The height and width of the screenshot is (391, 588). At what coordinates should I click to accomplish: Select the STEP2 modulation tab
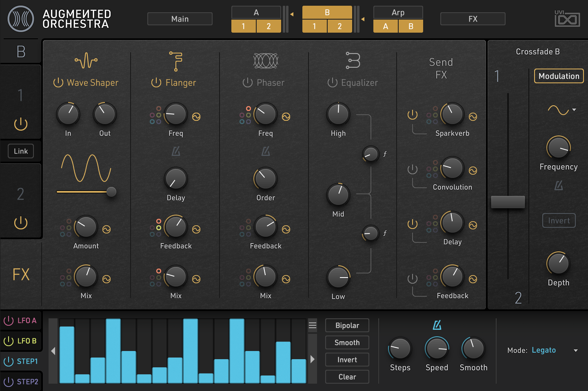(x=21, y=382)
